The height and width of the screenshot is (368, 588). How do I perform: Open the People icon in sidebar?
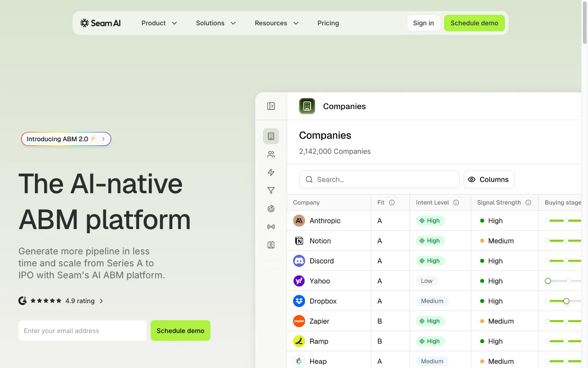(271, 155)
